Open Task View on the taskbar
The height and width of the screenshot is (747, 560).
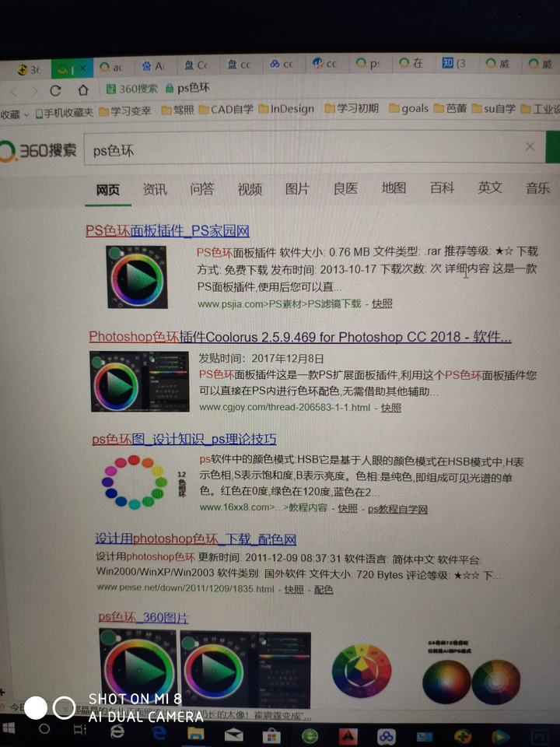[x=79, y=730]
